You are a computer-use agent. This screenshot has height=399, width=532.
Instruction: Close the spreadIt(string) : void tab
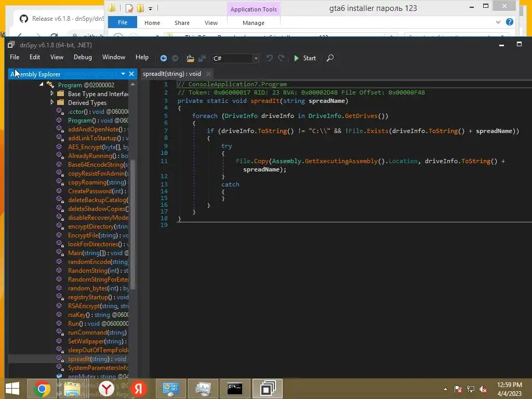(208, 74)
